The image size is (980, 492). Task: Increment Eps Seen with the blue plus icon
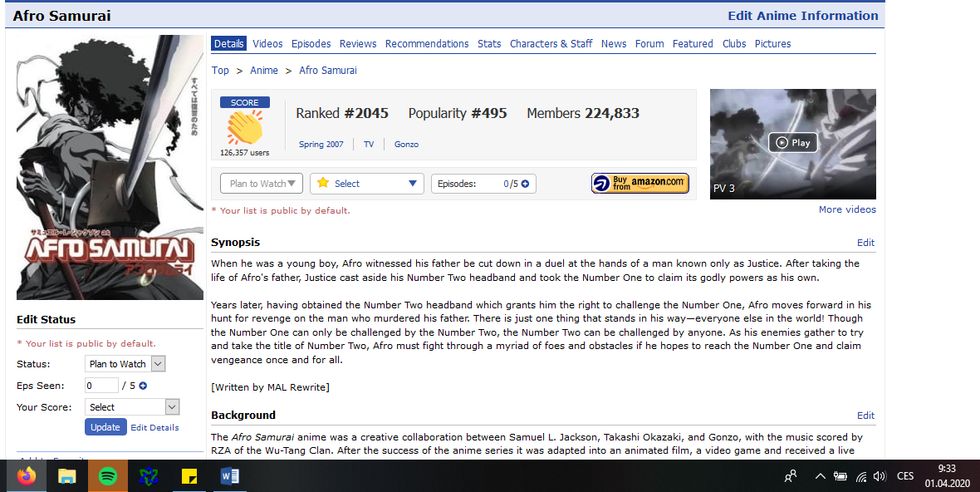click(143, 386)
